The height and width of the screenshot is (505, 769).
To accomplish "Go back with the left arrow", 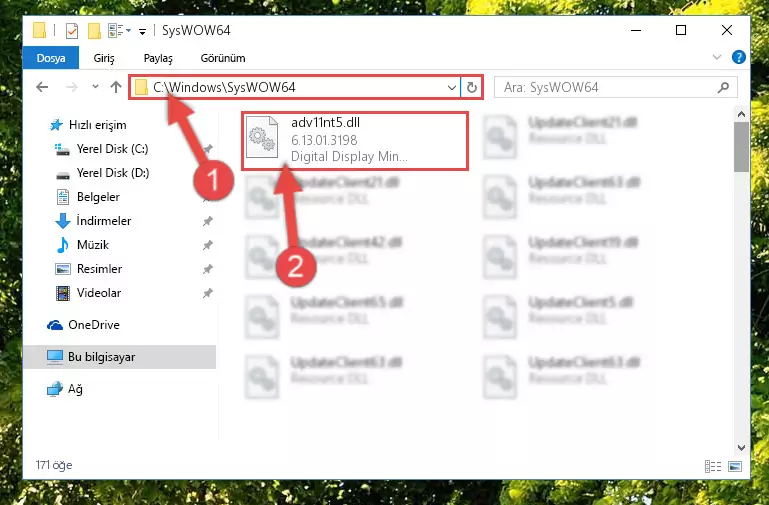I will pos(42,87).
